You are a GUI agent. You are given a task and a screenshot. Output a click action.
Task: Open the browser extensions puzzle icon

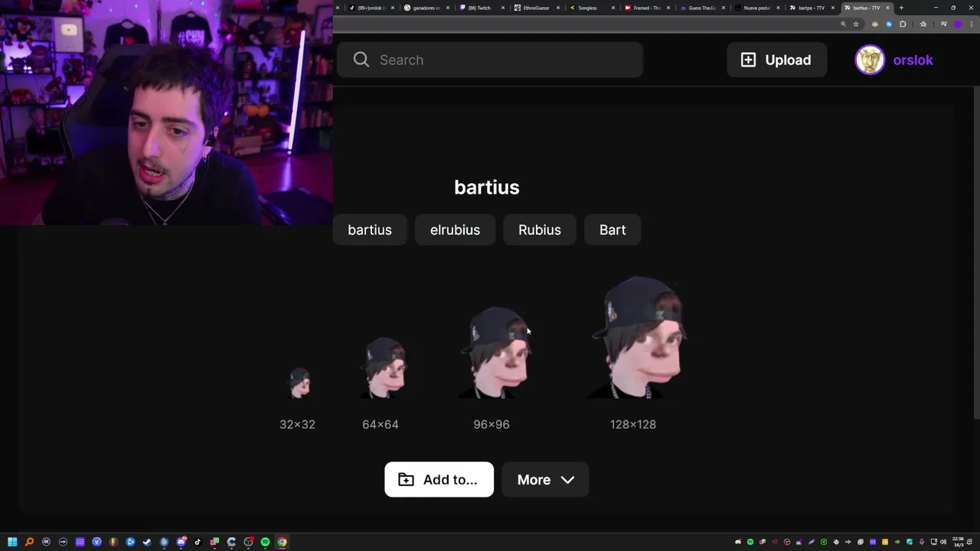click(x=903, y=24)
